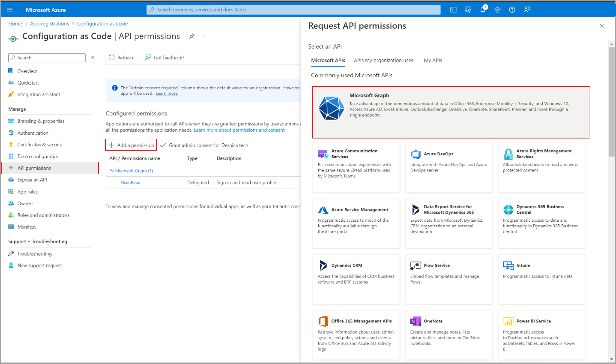Select the Azure DevOps API tile
The image size is (616, 364).
point(448,167)
